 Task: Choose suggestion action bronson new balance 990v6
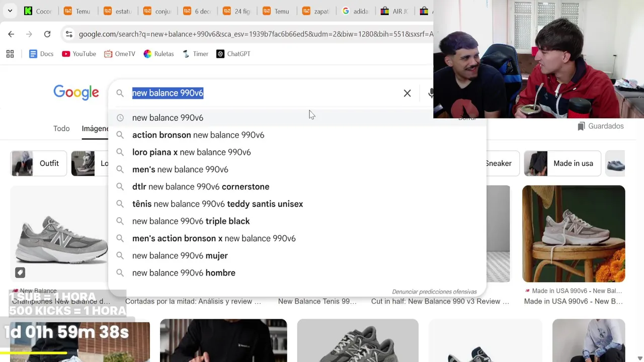pos(297,135)
